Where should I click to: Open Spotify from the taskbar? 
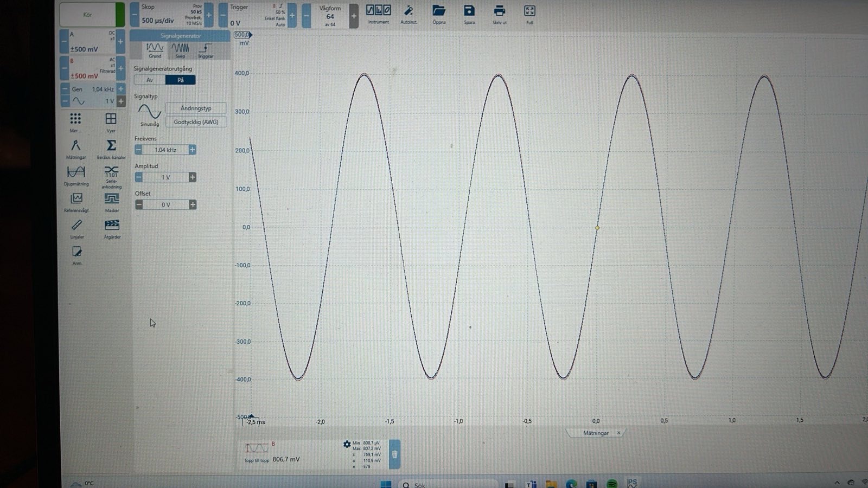(x=611, y=484)
